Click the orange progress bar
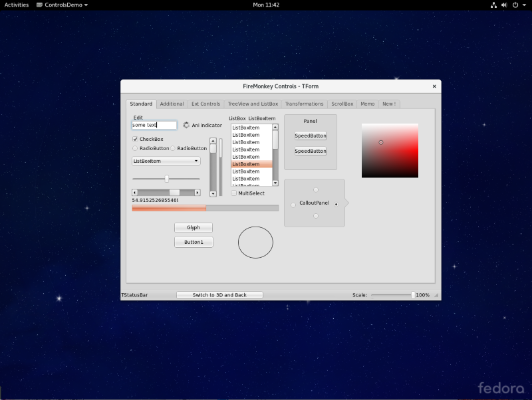Viewport: 532px width, 400px height. [x=205, y=208]
